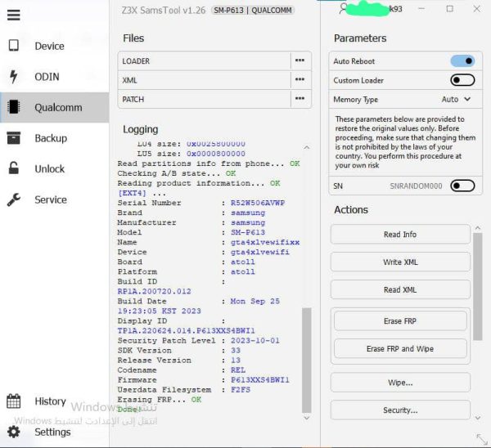Click the Wipe... button
Viewport: 491px width, 448px height.
point(400,383)
